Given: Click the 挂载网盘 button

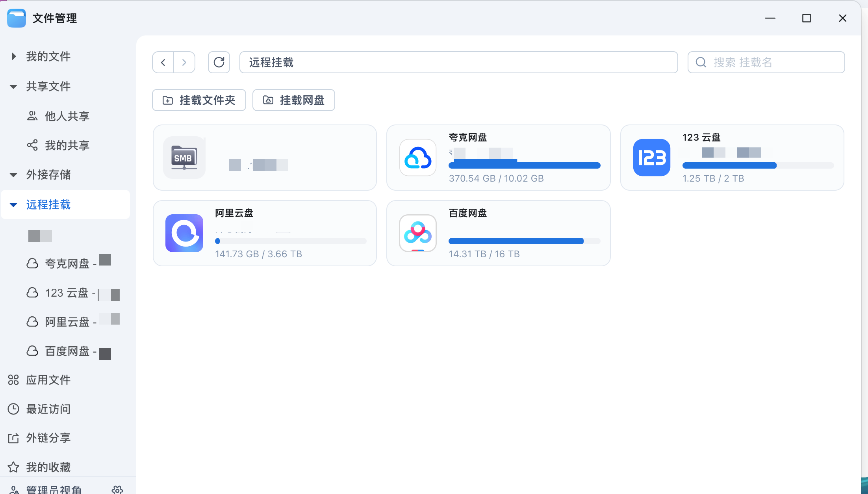Looking at the screenshot, I should point(294,100).
